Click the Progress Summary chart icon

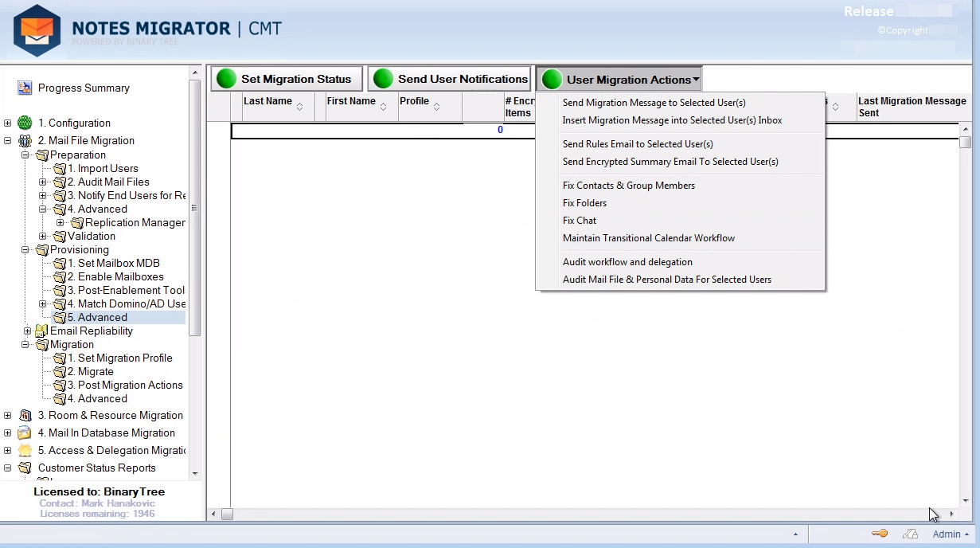(x=25, y=88)
